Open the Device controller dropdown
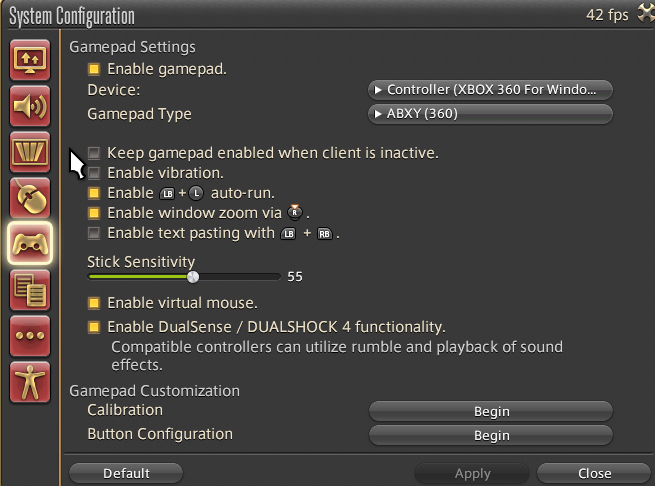The width and height of the screenshot is (655, 486). pos(490,90)
